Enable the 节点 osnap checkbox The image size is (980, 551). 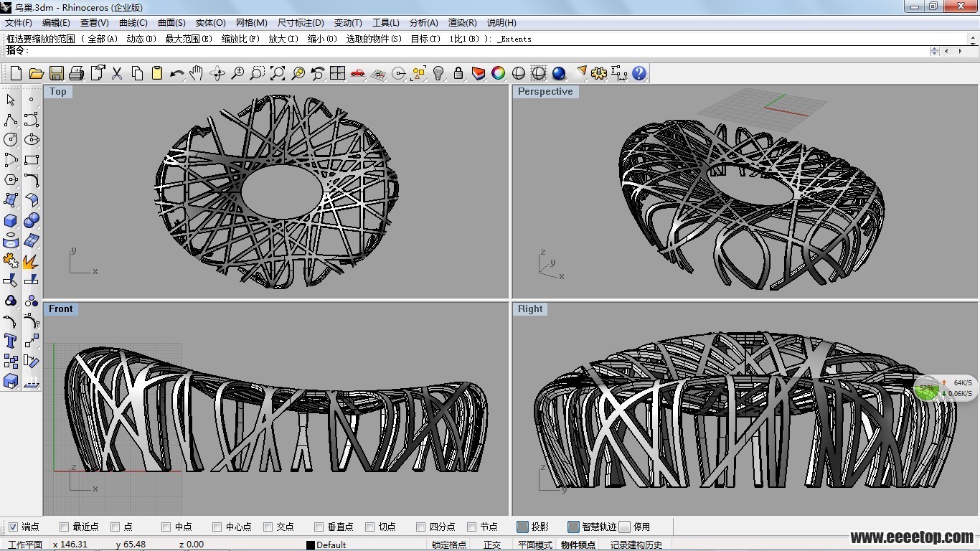[471, 527]
